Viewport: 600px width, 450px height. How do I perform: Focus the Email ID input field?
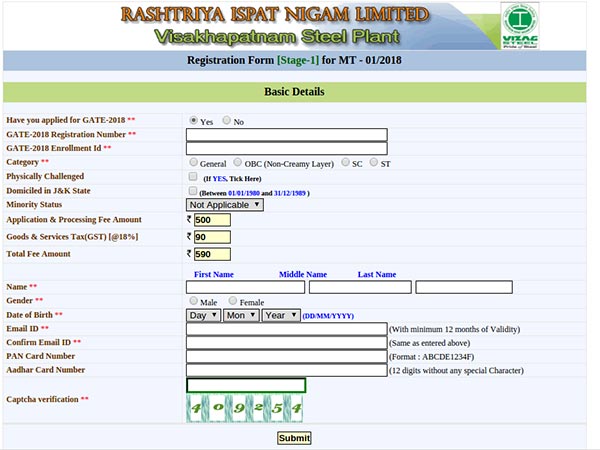287,329
